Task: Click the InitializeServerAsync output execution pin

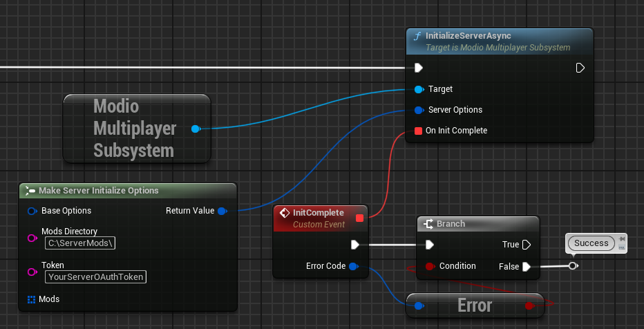Action: 580,68
